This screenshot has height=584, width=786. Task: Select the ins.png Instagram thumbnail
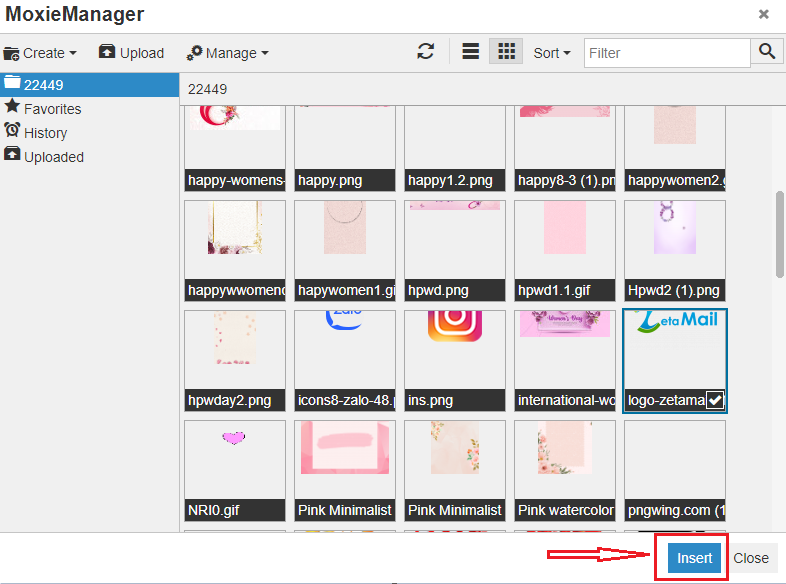pos(455,361)
